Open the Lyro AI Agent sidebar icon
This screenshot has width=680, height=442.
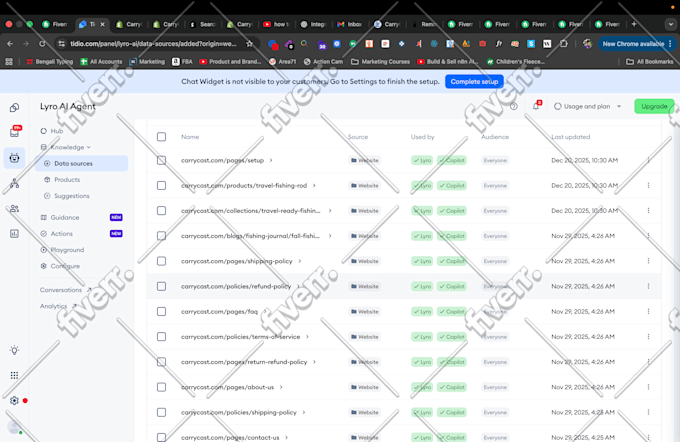[x=14, y=158]
